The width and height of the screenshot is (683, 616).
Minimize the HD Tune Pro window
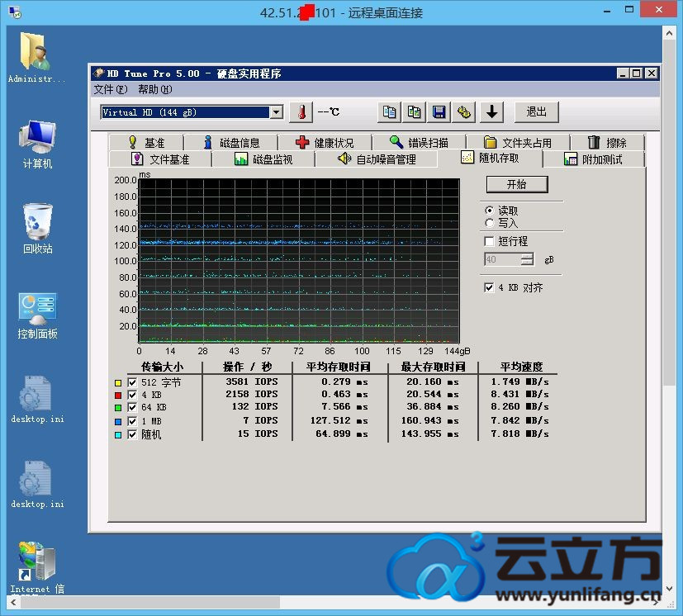tap(623, 73)
